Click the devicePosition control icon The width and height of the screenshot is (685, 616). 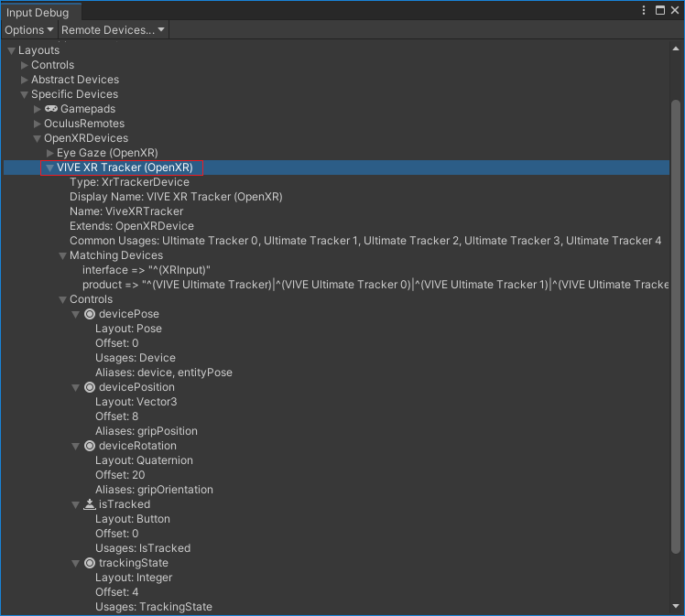tap(90, 387)
